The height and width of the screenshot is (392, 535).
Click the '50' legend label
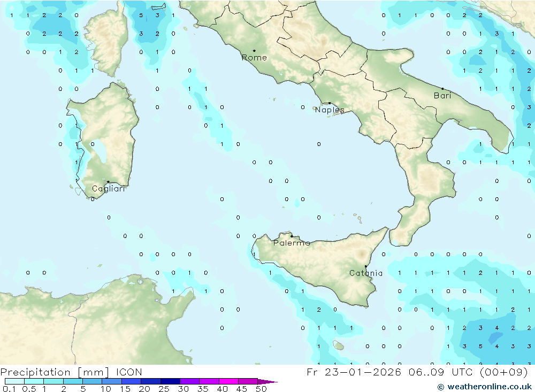coord(261,389)
